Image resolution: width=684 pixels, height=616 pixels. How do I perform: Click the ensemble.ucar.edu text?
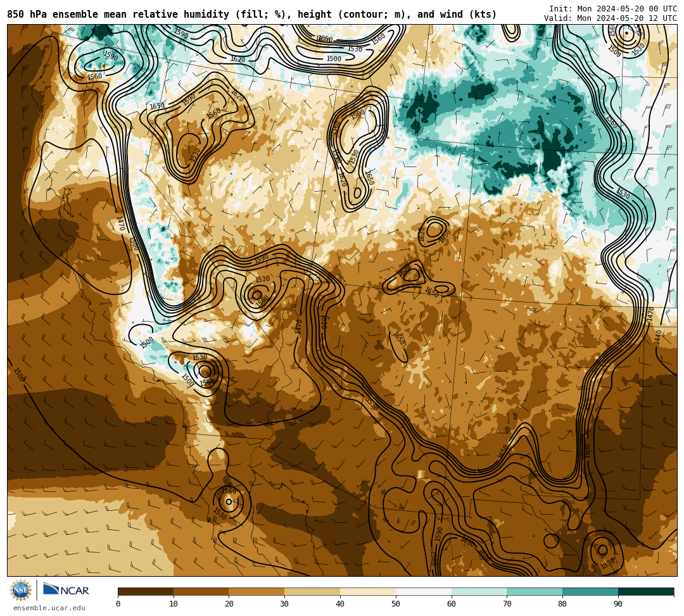[x=49, y=608]
